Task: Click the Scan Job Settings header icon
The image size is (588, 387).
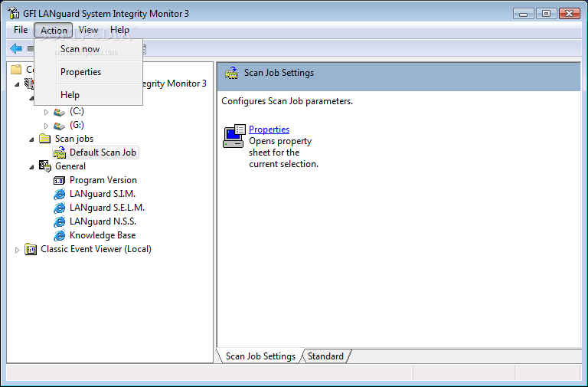Action: pyautogui.click(x=231, y=73)
